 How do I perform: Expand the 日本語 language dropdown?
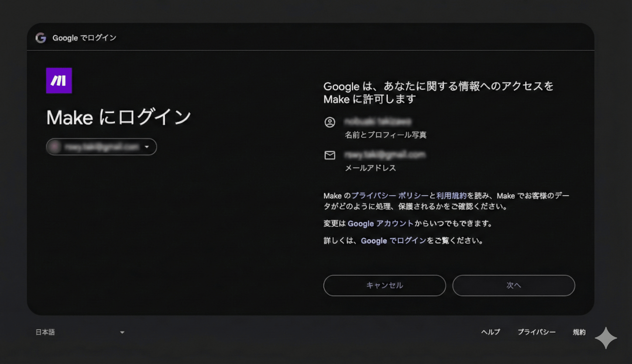coord(45,332)
